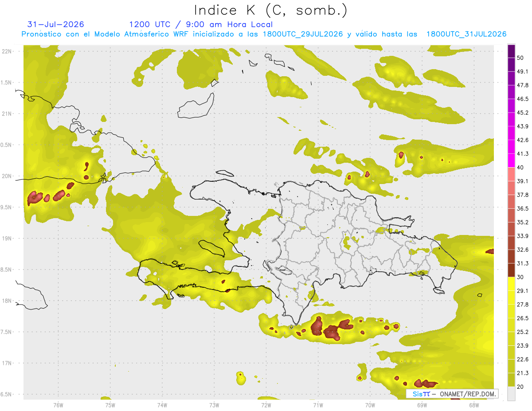This screenshot has height=411, width=532.
Task: Click the legend value "36.5"
Action: [523, 208]
